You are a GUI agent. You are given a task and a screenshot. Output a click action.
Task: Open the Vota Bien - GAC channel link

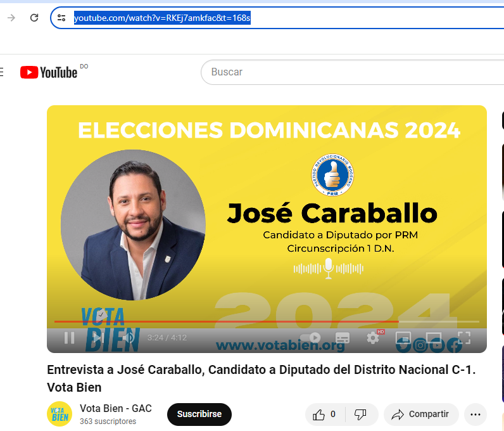(116, 408)
